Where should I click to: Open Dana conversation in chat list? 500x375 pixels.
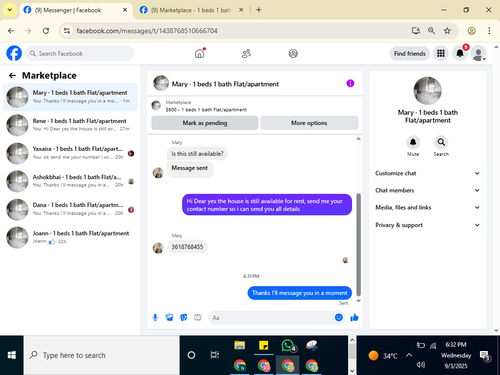[x=70, y=209]
